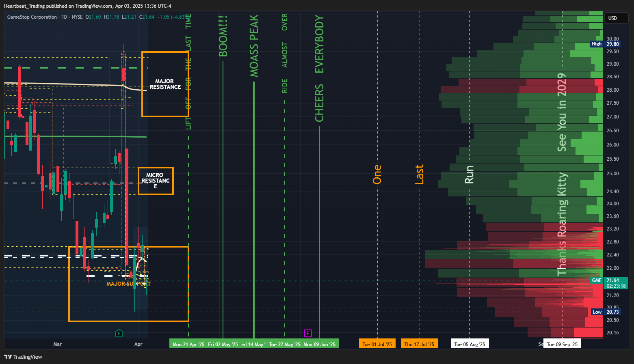The height and width of the screenshot is (364, 634).
Task: Click the Apr label on time axis
Action: click(x=138, y=344)
